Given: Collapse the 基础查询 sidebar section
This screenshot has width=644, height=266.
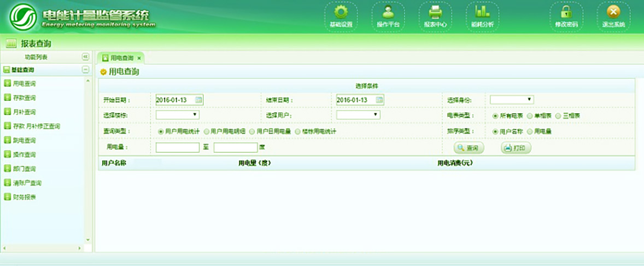Looking at the screenshot, I should pos(85,70).
